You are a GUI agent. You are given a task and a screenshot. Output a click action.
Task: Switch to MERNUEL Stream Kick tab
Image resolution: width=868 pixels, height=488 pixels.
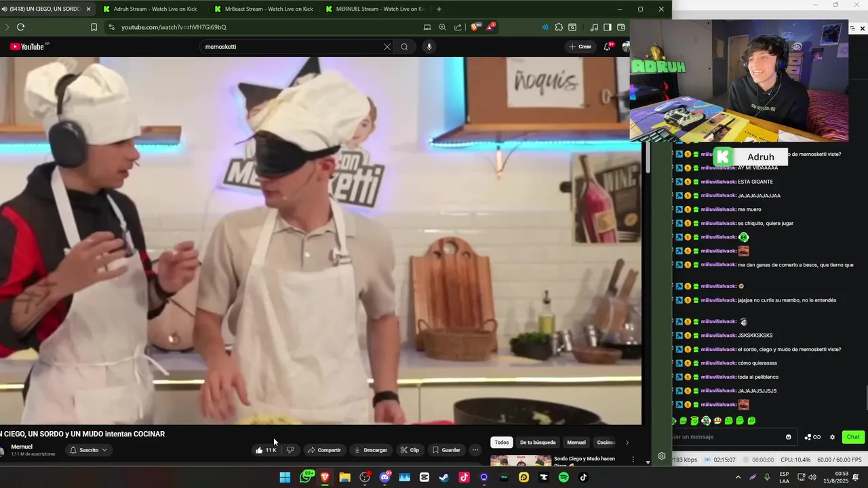tap(374, 9)
